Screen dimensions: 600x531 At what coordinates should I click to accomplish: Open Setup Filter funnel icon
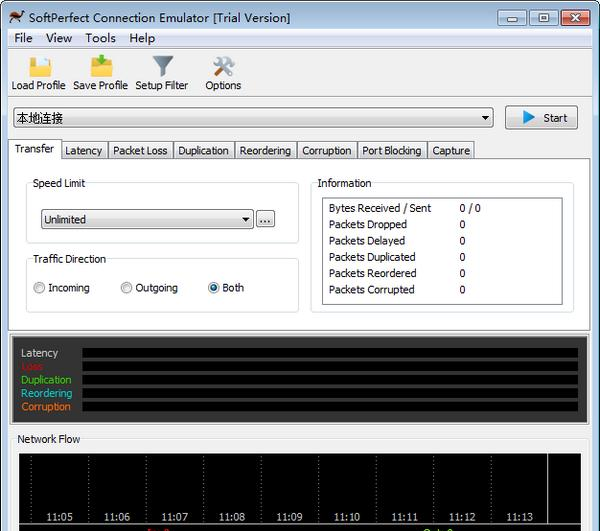pyautogui.click(x=161, y=67)
